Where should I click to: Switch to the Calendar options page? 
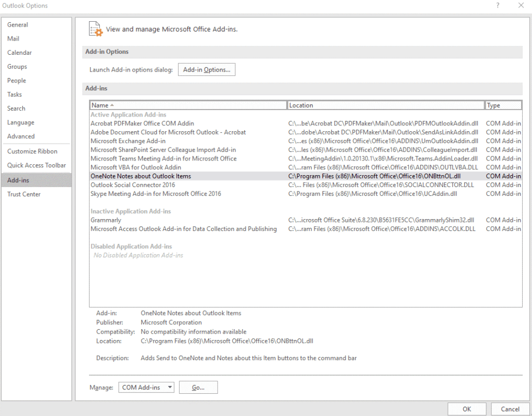point(20,52)
